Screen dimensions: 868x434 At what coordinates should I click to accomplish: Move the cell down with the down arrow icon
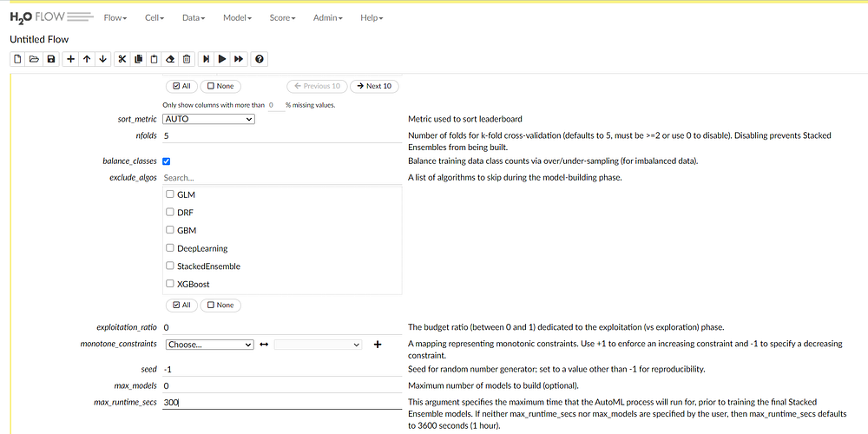[103, 59]
